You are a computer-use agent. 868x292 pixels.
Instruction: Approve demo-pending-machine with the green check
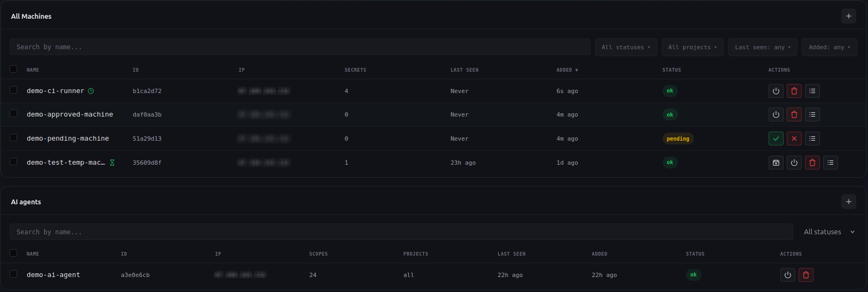[x=776, y=139]
